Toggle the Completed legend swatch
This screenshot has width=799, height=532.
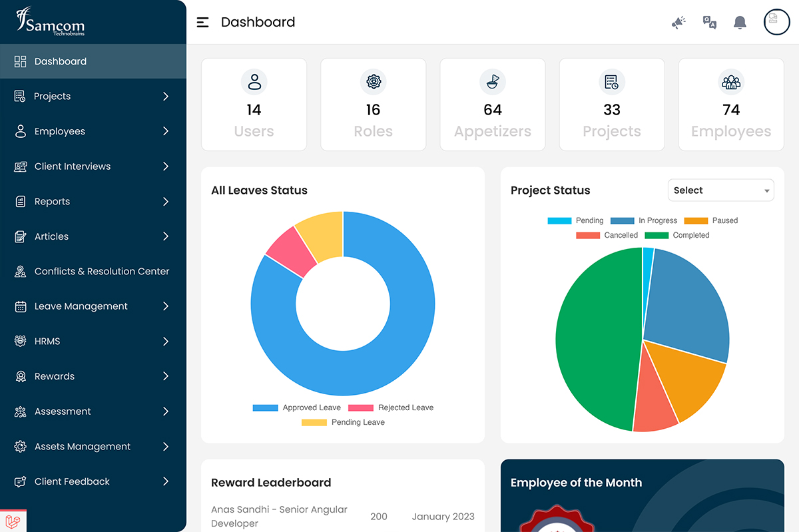[656, 236]
